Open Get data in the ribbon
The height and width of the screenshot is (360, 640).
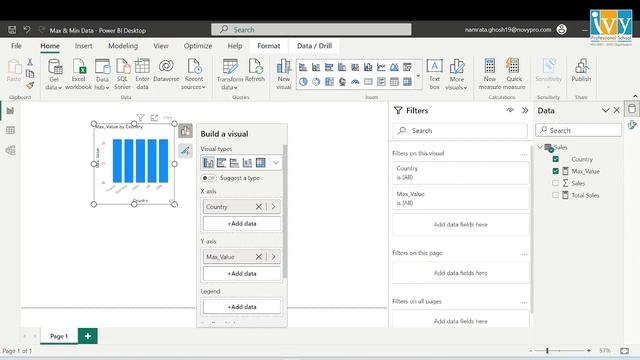point(54,74)
